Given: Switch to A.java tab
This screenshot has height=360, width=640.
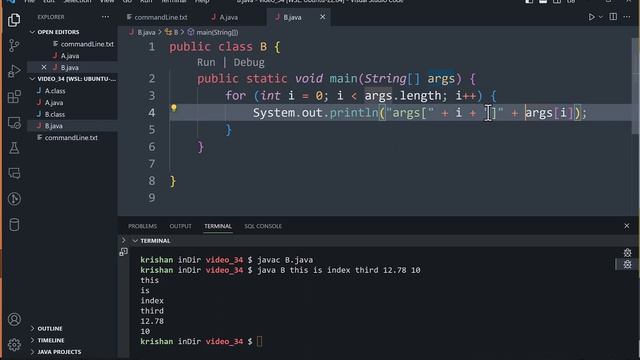Looking at the screenshot, I should point(224,17).
